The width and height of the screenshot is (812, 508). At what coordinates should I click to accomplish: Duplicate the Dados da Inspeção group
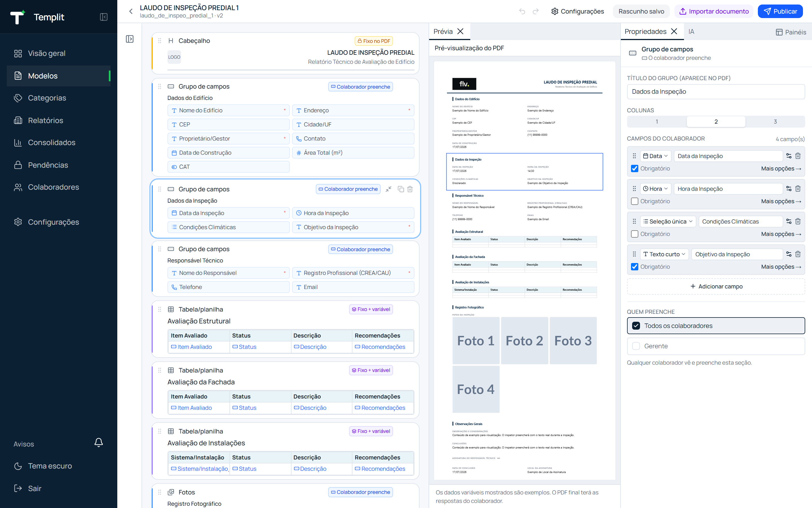coord(401,189)
